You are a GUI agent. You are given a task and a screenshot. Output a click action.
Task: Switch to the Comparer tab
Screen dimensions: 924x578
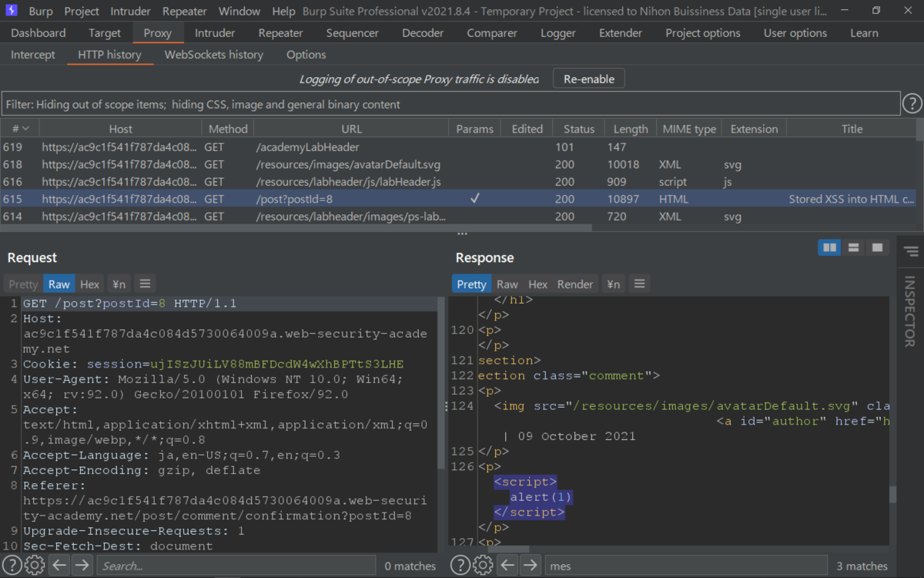[492, 33]
